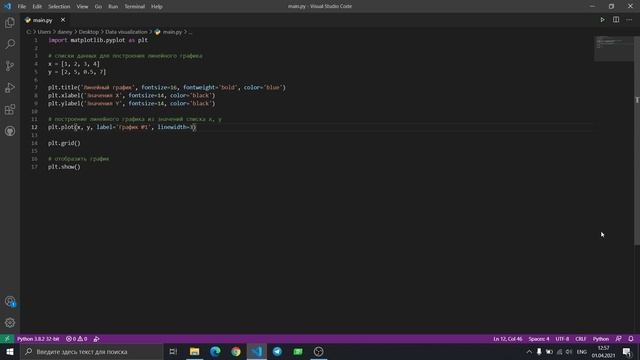640x360 pixels.
Task: Open the Help menu
Action: pos(157,7)
